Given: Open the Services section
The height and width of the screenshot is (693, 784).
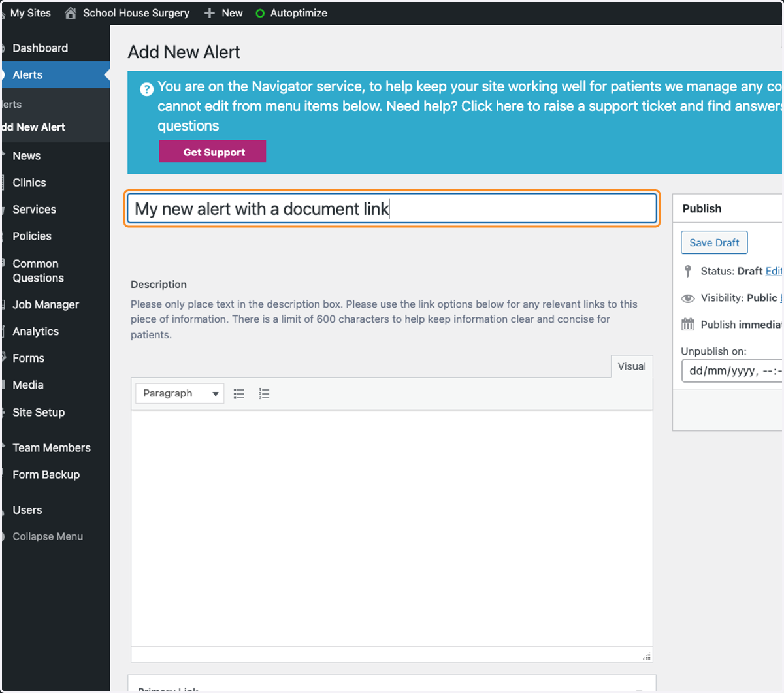Looking at the screenshot, I should pyautogui.click(x=35, y=210).
